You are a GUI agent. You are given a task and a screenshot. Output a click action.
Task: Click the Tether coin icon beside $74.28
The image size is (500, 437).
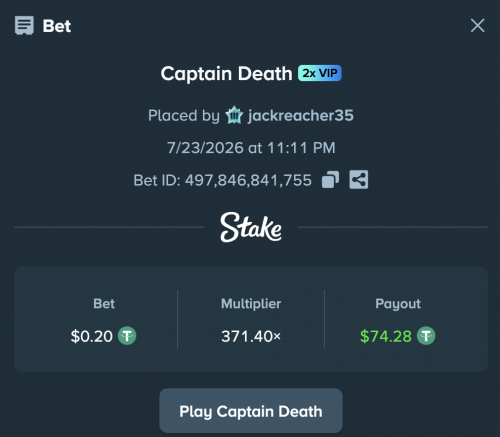pyautogui.click(x=426, y=336)
